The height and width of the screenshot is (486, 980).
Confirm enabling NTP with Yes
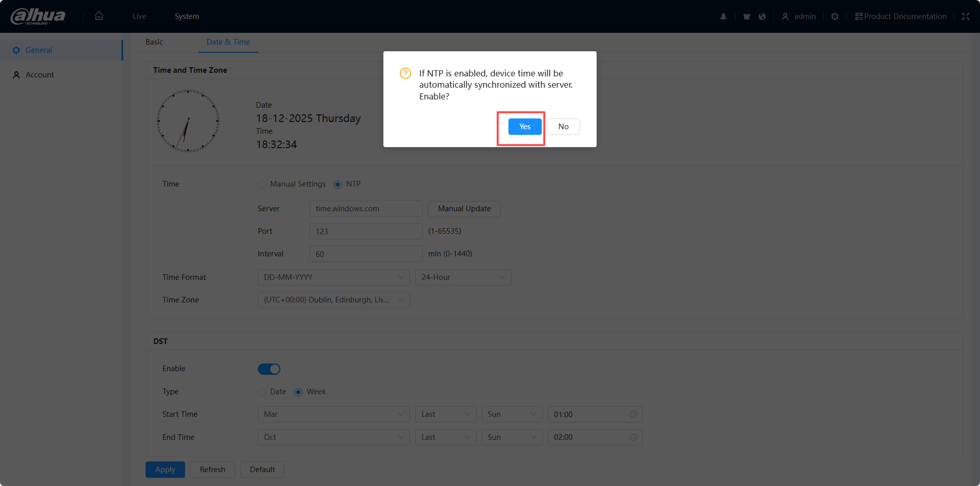click(524, 127)
